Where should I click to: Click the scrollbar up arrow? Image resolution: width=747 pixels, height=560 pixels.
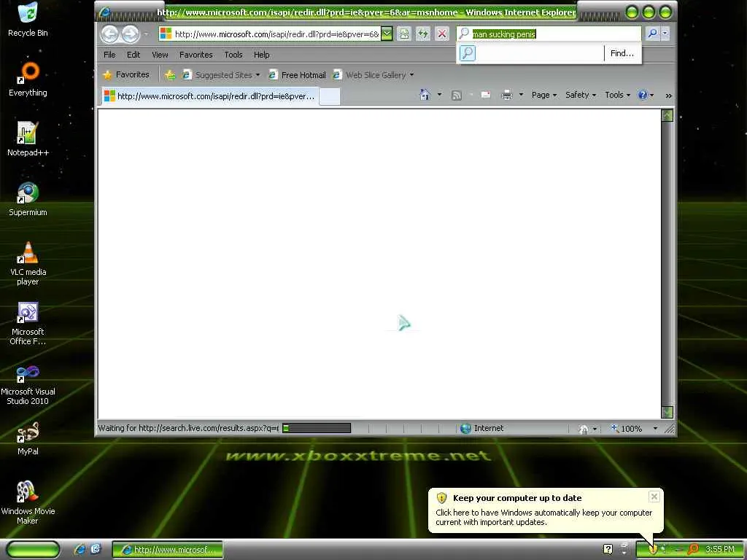[x=667, y=115]
